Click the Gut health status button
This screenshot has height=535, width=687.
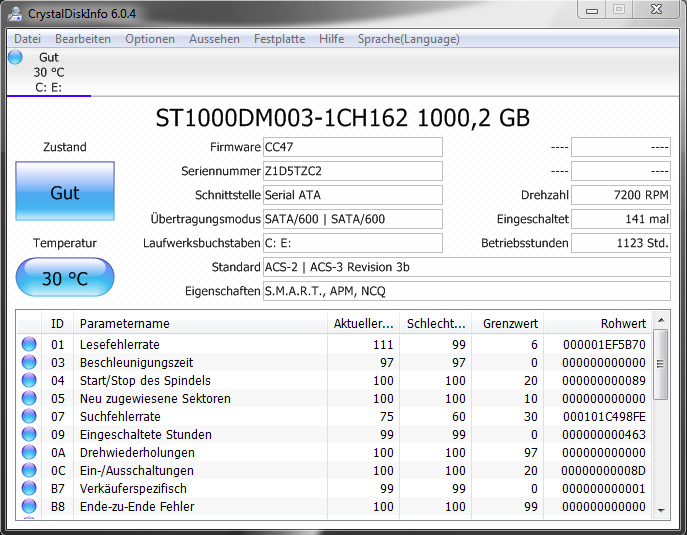coord(65,191)
